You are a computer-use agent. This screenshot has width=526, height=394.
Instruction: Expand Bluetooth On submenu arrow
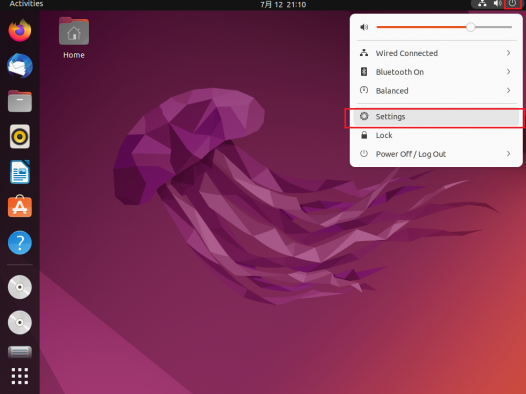(x=509, y=72)
